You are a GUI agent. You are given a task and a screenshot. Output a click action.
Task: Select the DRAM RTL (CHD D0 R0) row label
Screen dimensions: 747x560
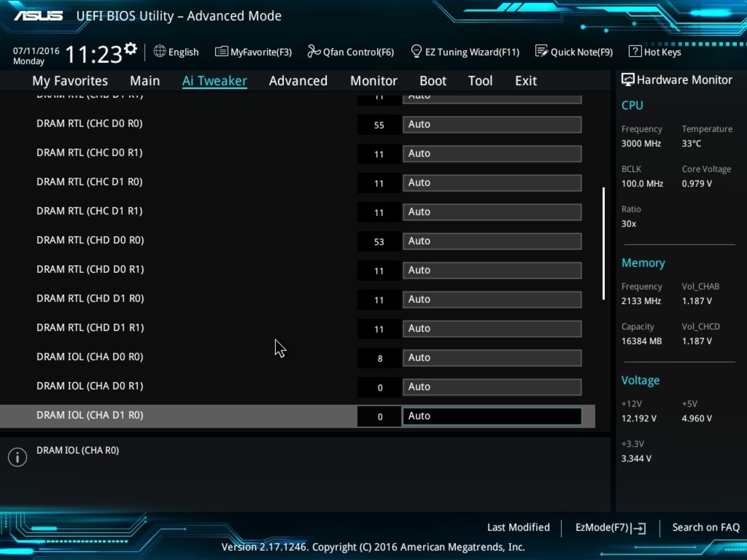pos(90,240)
